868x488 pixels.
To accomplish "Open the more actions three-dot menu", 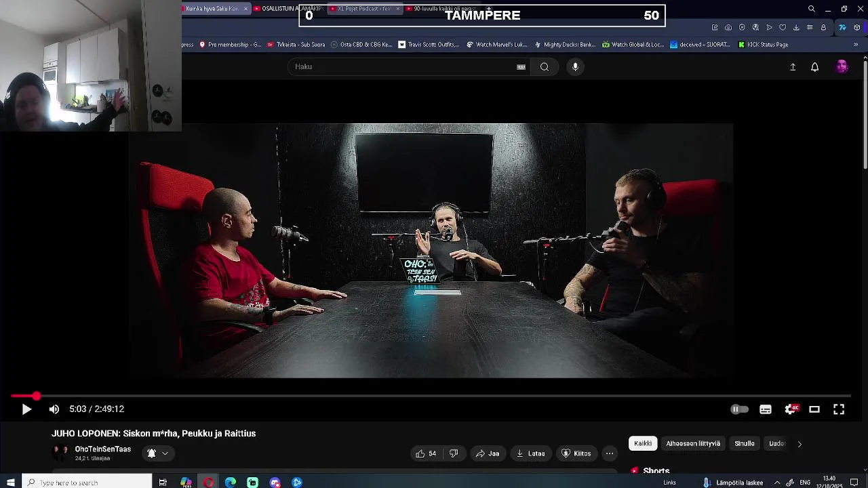I will click(610, 453).
